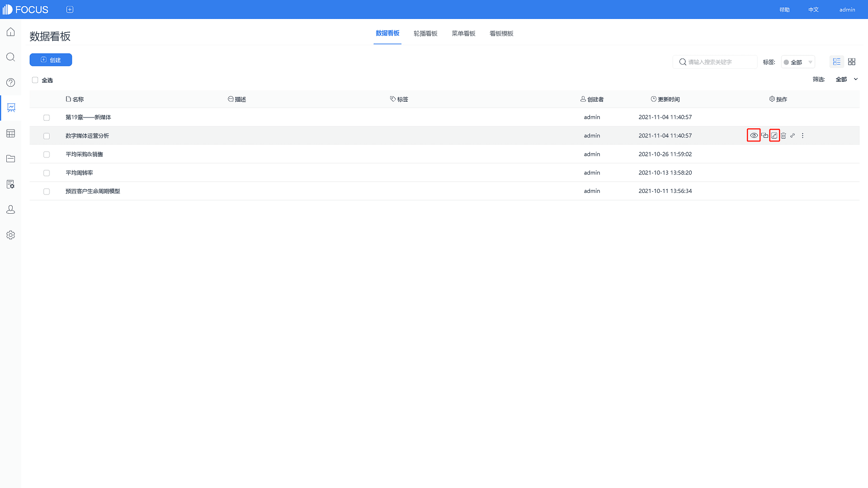Switch to the 看板模板 tab
Image resolution: width=868 pixels, height=488 pixels.
click(x=501, y=33)
